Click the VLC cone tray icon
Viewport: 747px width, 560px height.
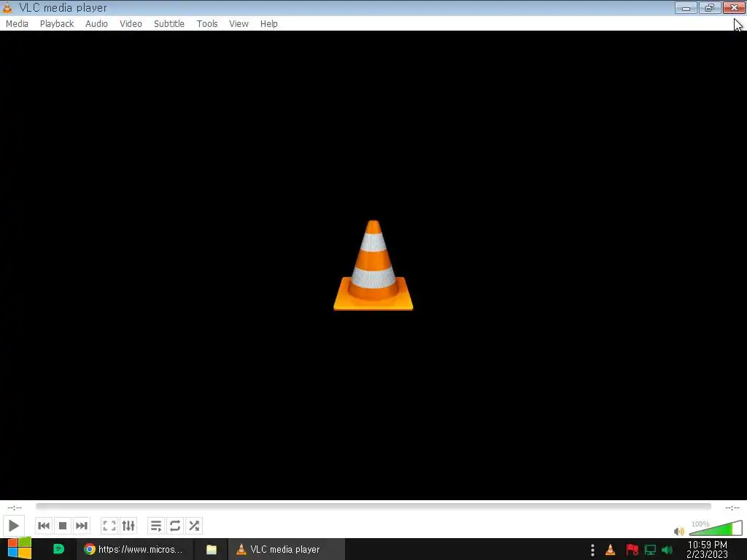(611, 550)
